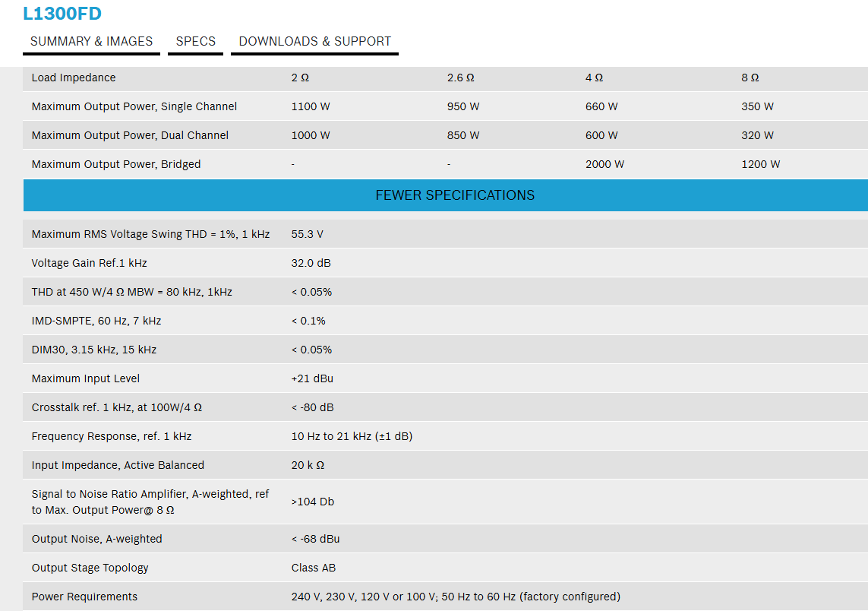Click the 32.0 dB value

pos(311,263)
